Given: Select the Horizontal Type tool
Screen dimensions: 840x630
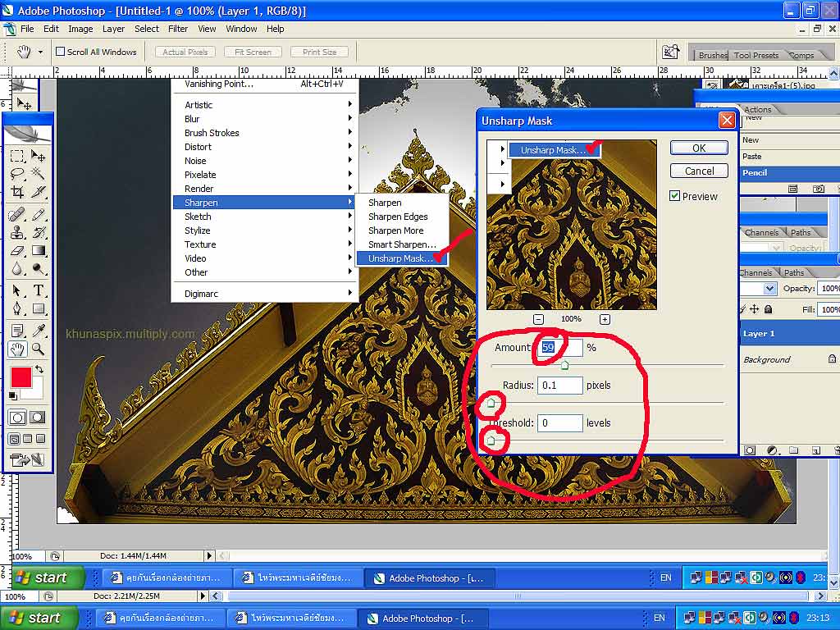Looking at the screenshot, I should 39,290.
